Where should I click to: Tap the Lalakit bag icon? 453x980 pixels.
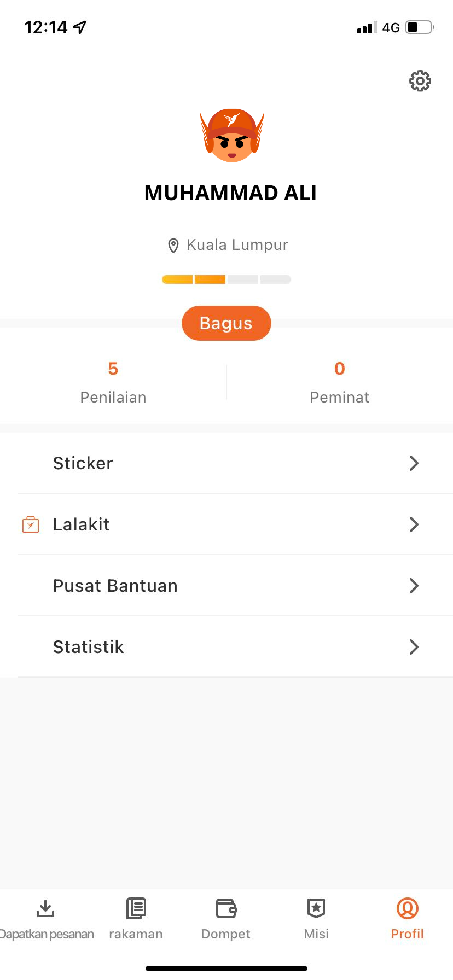(31, 524)
